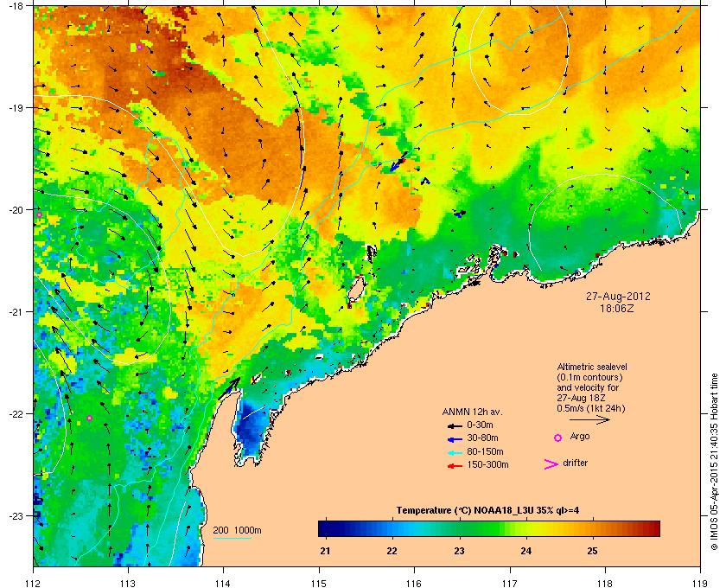The image size is (726, 588).
Task: Click the 0.5m/s velocity scale arrow
Action: pos(589,419)
